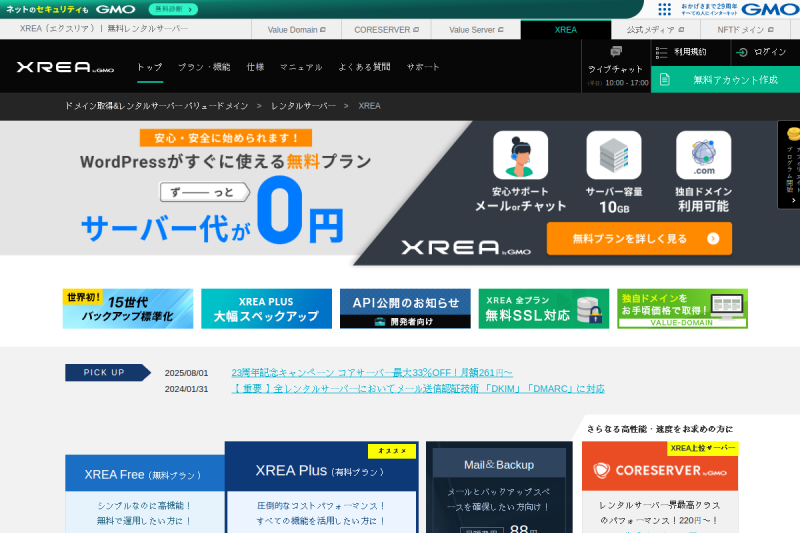Select the XREA tab
This screenshot has width=800, height=533.
[566, 30]
